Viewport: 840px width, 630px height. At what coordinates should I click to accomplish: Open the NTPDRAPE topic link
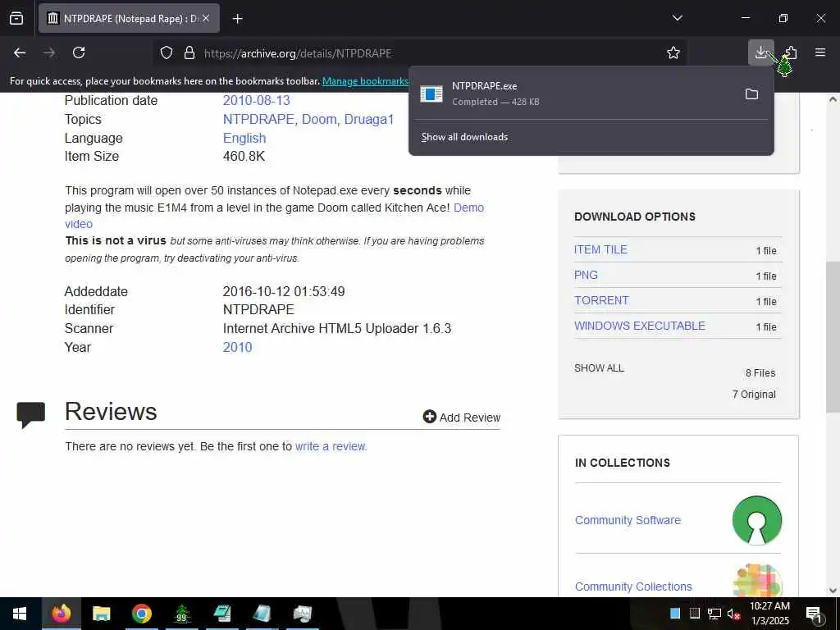258,119
